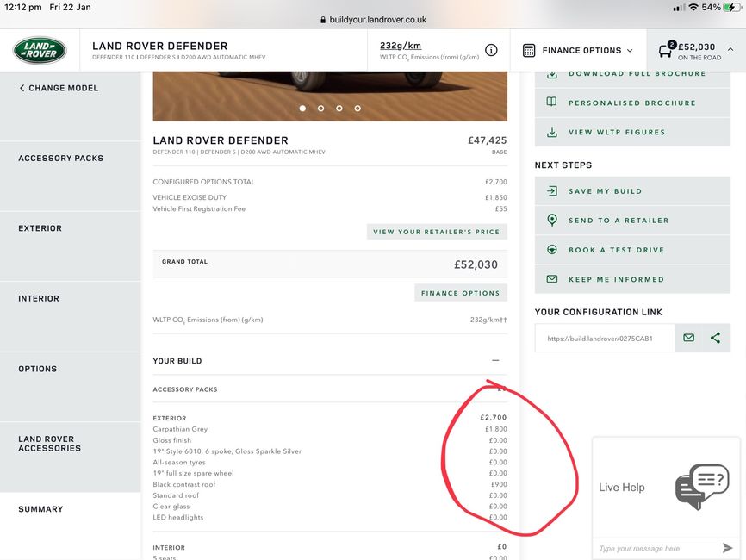Click the Style 6010 wheel line item
The width and height of the screenshot is (746, 560).
tap(330, 451)
